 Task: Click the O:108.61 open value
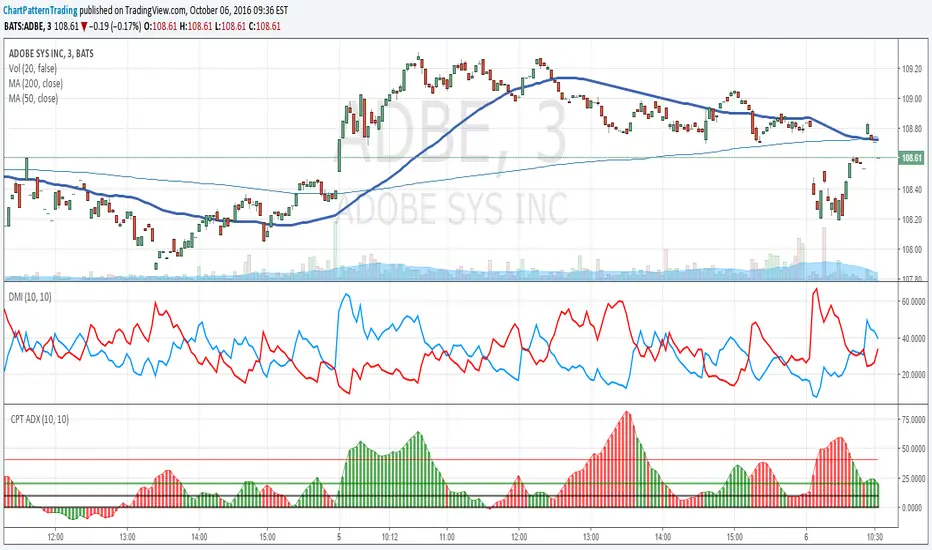(160, 26)
